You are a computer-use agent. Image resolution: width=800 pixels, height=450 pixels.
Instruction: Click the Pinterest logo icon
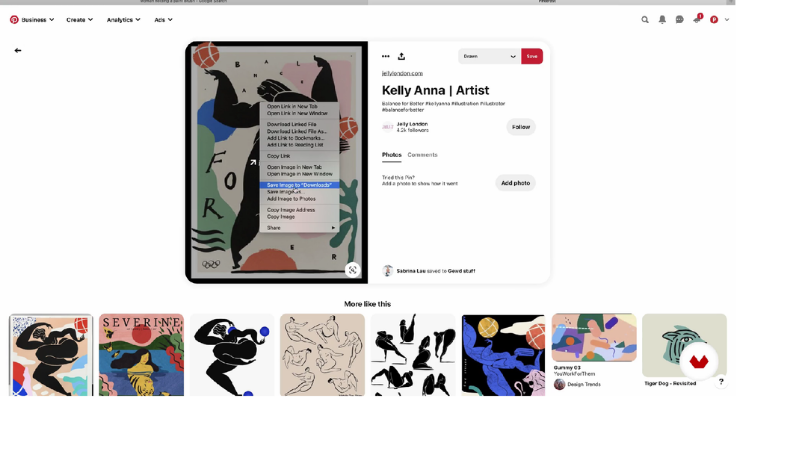click(14, 20)
